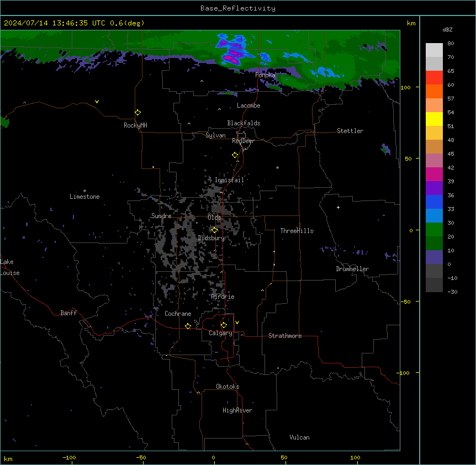Pick the red 60-65 dBZ legend swatch
The width and height of the screenshot is (476, 465).
[434, 78]
